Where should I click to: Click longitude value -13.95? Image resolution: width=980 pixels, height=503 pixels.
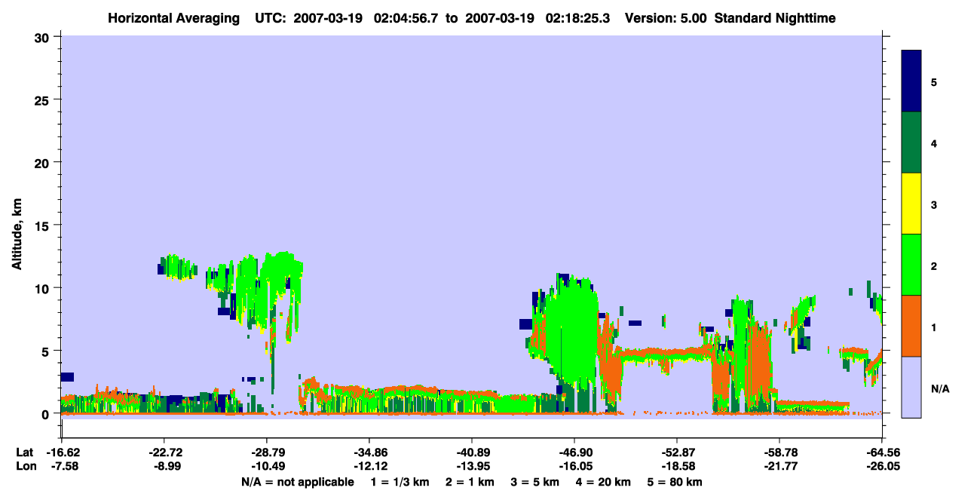[471, 466]
